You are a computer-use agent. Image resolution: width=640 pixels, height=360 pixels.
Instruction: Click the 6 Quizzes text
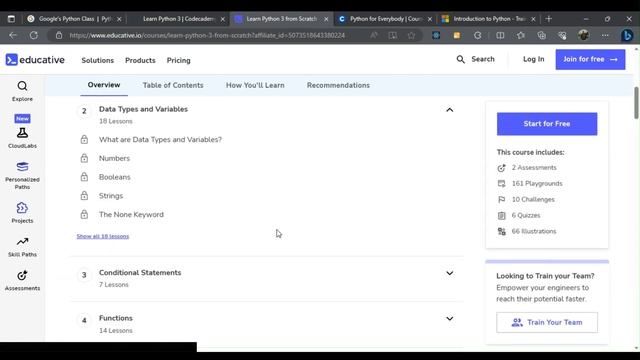click(526, 216)
